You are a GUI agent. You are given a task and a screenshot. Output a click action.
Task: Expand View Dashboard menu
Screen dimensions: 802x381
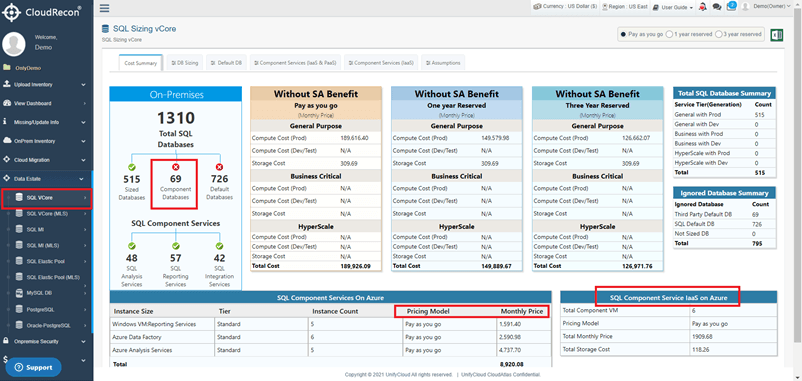pyautogui.click(x=46, y=103)
